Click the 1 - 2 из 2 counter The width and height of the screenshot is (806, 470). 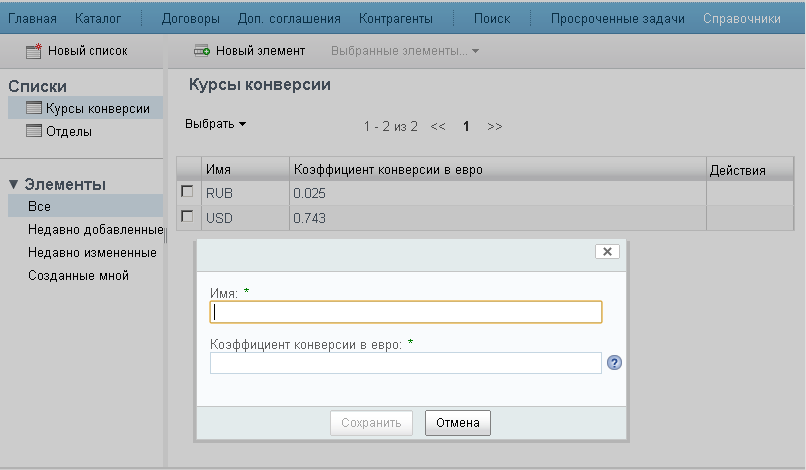tap(391, 126)
